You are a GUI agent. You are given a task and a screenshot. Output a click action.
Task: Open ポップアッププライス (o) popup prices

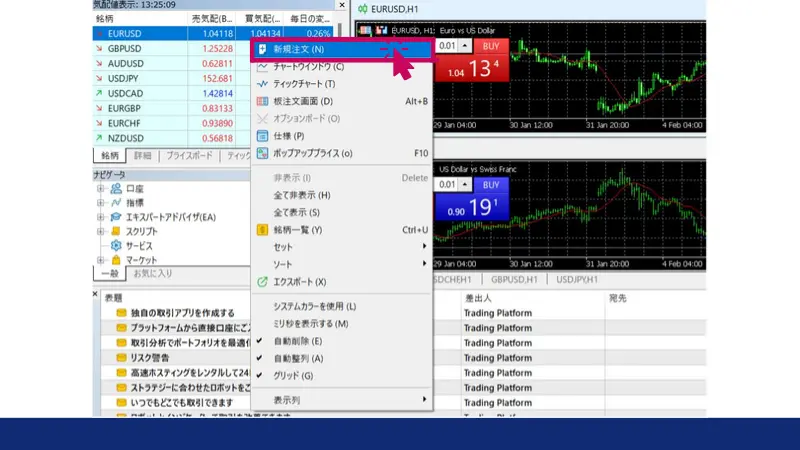pos(312,153)
